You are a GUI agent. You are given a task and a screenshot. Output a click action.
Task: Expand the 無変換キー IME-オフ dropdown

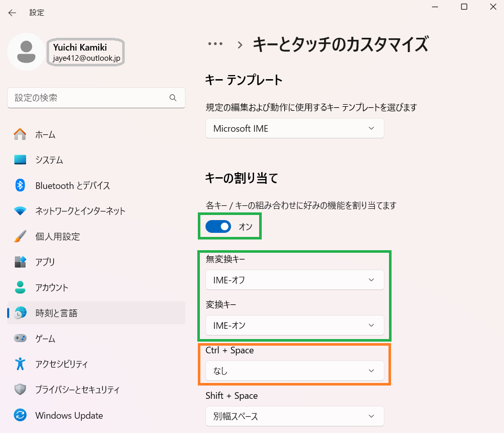(294, 280)
